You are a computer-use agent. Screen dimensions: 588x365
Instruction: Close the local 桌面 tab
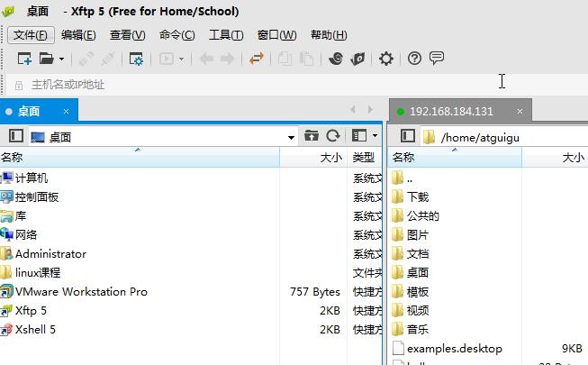66,112
